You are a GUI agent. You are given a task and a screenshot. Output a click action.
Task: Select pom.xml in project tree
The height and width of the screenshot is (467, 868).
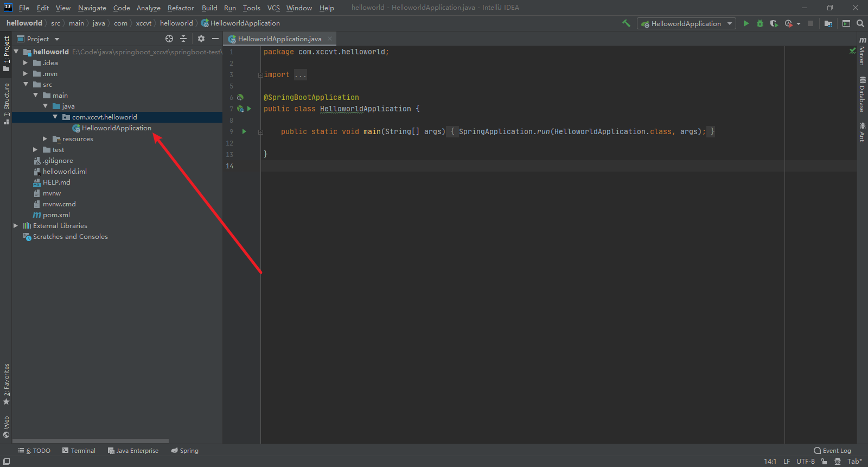point(56,214)
